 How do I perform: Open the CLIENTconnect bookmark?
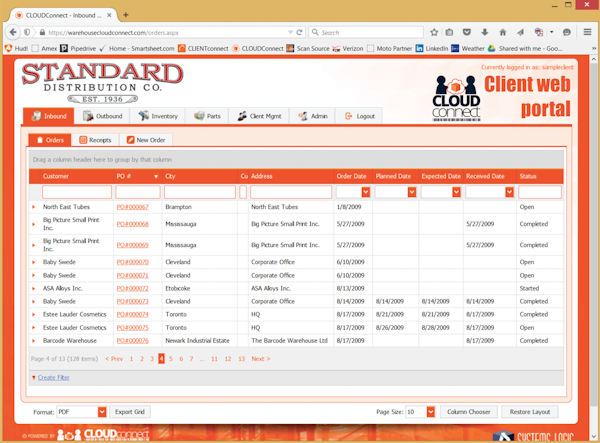203,49
